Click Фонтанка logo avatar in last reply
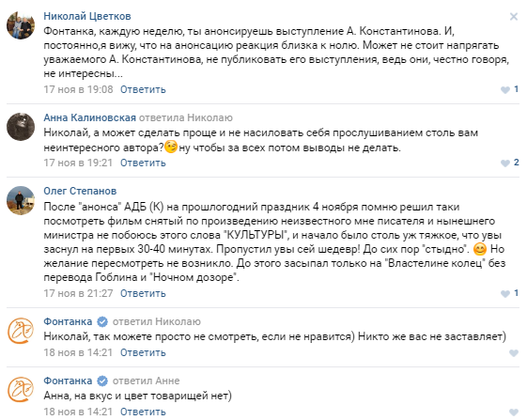The image size is (527, 420). [x=21, y=390]
